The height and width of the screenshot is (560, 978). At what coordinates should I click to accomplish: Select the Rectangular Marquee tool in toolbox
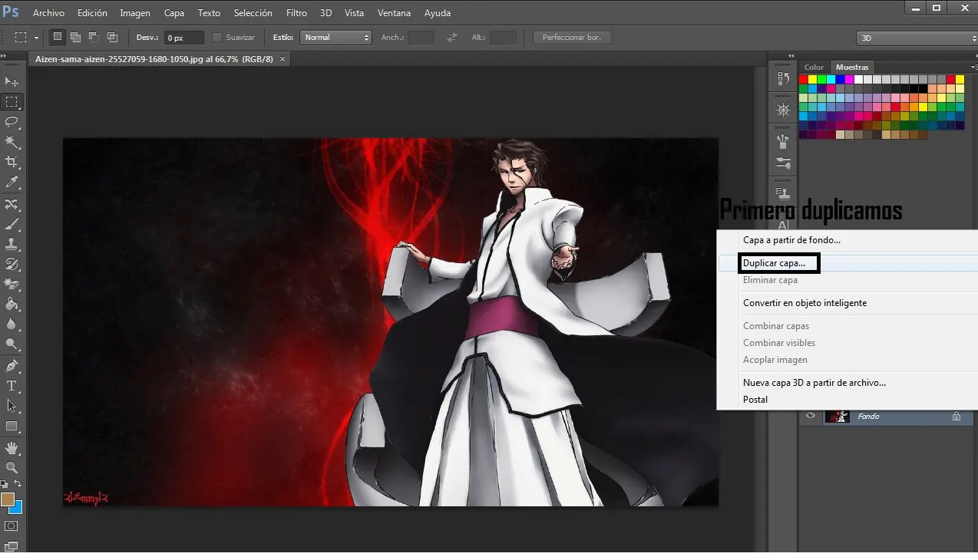(12, 102)
